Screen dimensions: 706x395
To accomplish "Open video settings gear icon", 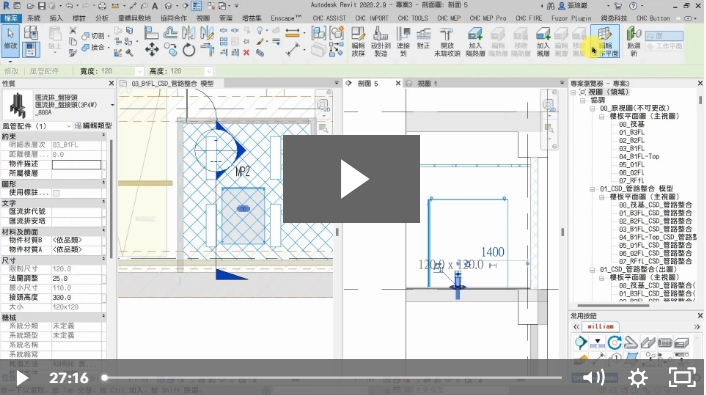I will 638,377.
